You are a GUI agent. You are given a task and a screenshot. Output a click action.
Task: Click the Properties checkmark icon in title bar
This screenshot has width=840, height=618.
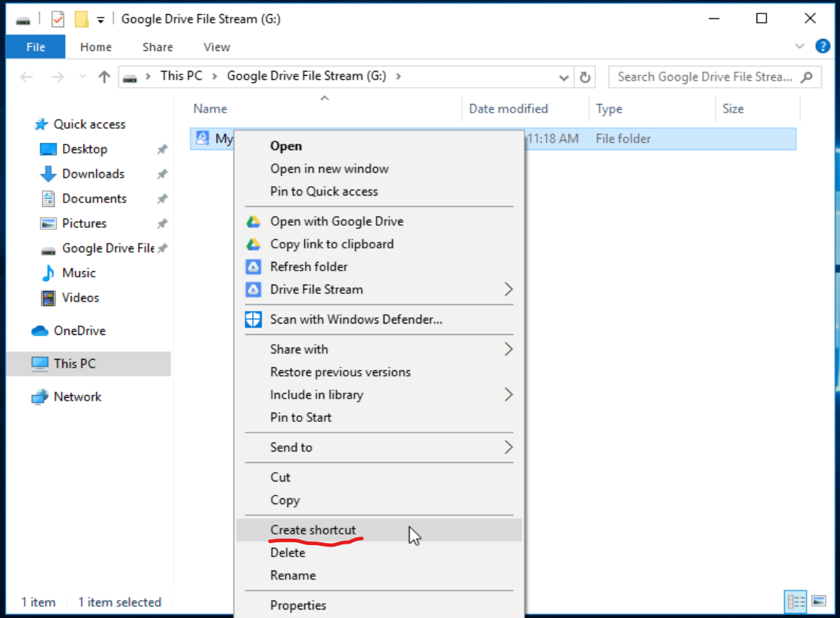pos(57,20)
